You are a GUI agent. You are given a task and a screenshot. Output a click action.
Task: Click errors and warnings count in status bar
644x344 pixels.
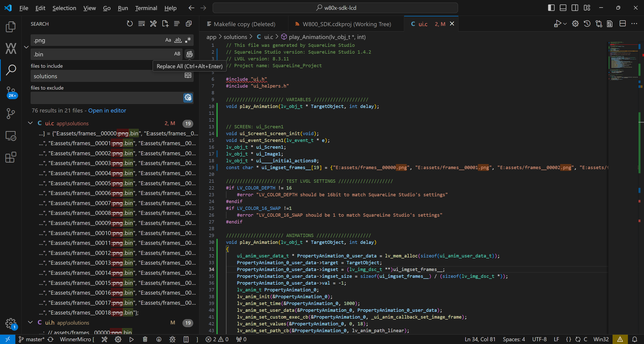217,339
